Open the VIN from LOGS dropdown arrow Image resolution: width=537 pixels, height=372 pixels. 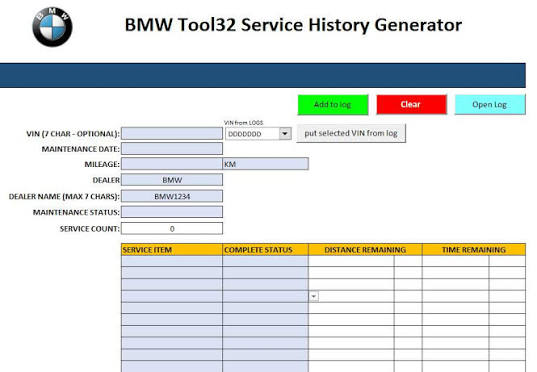click(x=285, y=134)
